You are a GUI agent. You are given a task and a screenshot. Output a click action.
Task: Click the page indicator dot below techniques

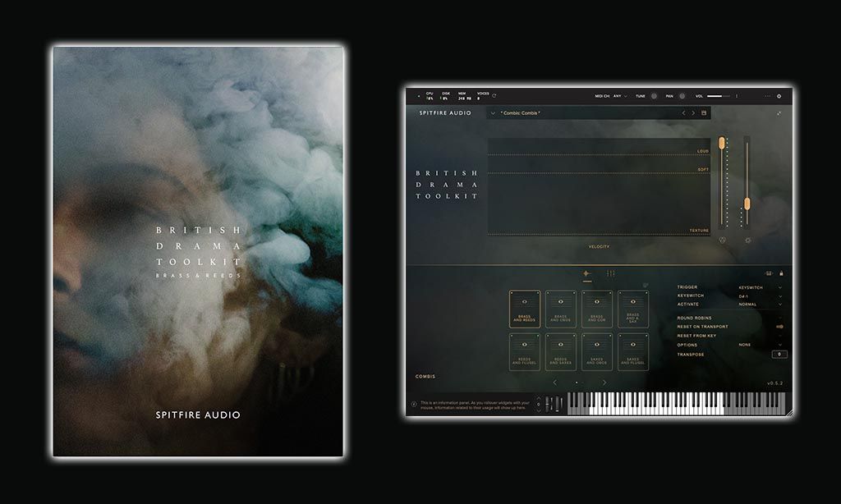point(577,383)
